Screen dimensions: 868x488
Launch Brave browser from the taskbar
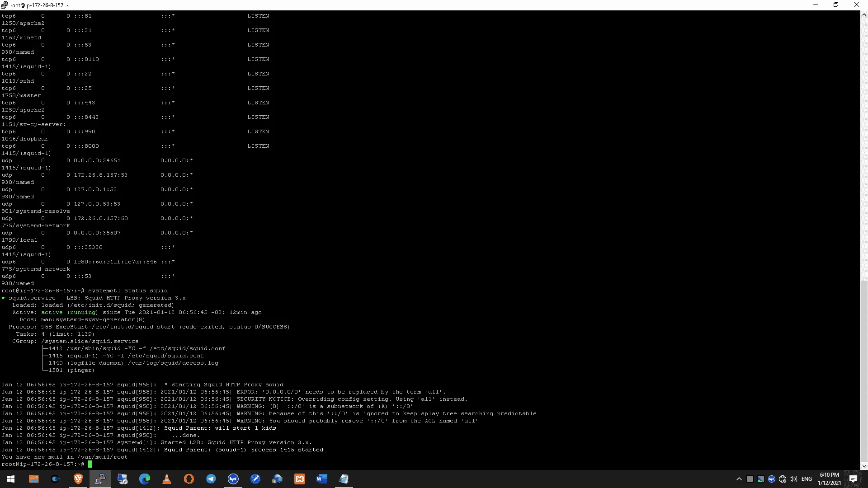pyautogui.click(x=78, y=479)
